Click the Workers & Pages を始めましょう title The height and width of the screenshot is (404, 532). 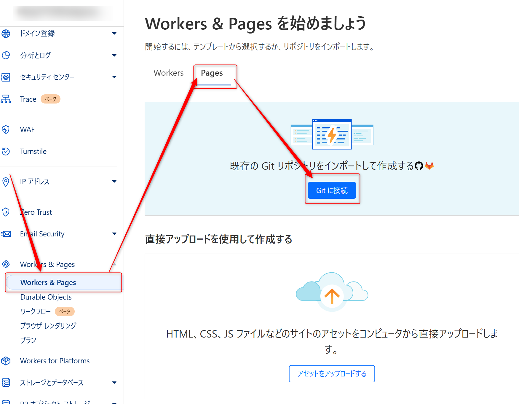pos(255,23)
